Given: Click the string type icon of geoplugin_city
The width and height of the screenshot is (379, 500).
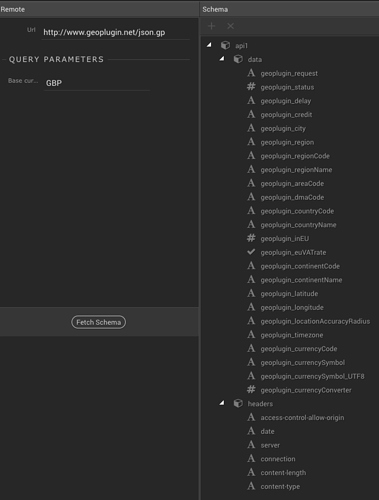Looking at the screenshot, I should [x=251, y=128].
